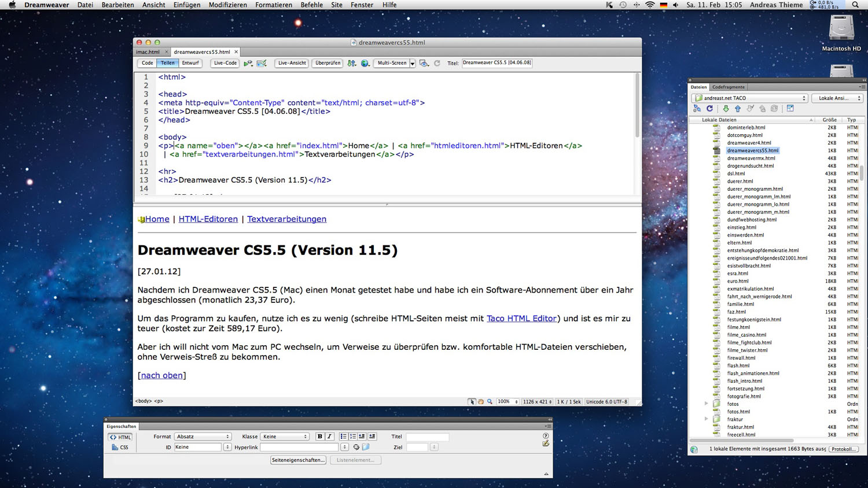
Task: Open the 1126 x 421 window size dropdown
Action: pos(537,402)
